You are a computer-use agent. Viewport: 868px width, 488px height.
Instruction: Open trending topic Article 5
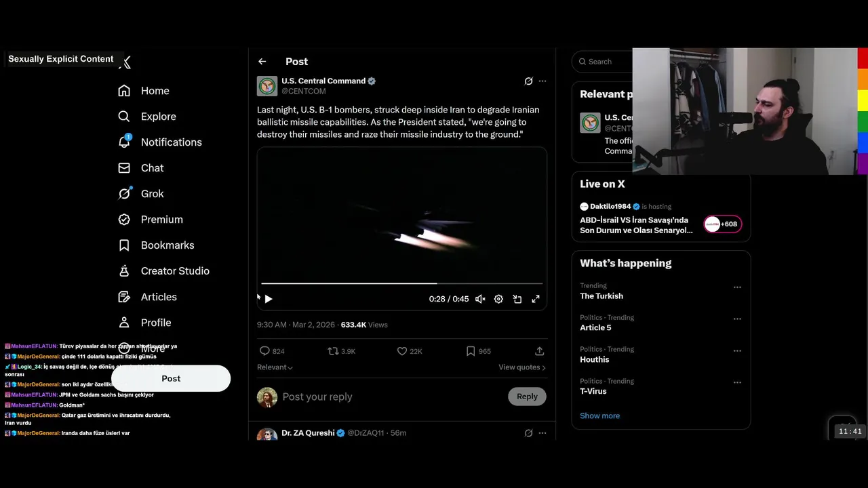click(595, 328)
